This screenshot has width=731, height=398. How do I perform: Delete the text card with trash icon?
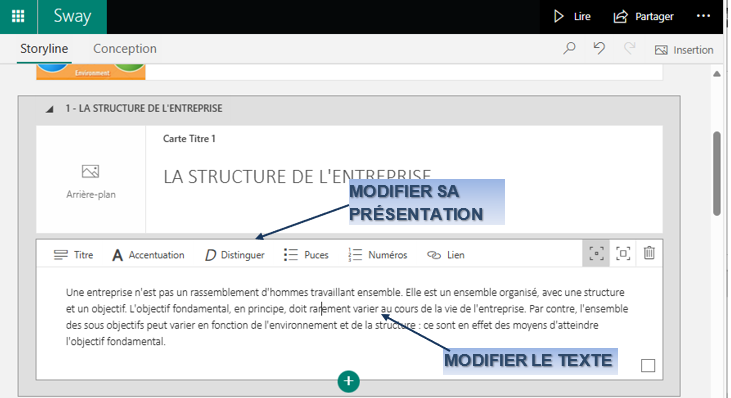click(649, 253)
